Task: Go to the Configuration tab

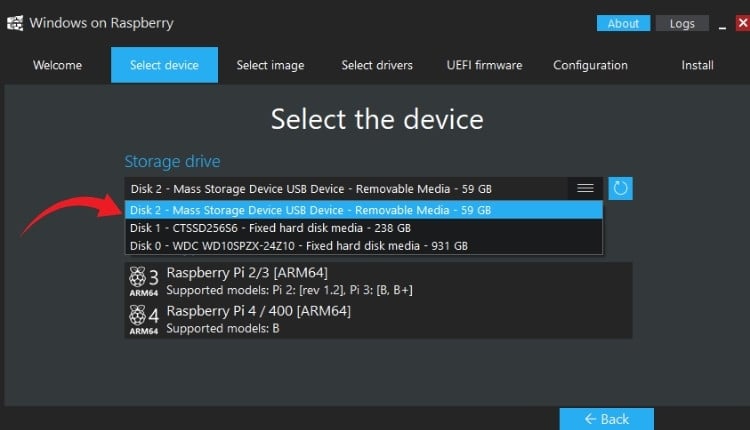Action: pyautogui.click(x=590, y=65)
